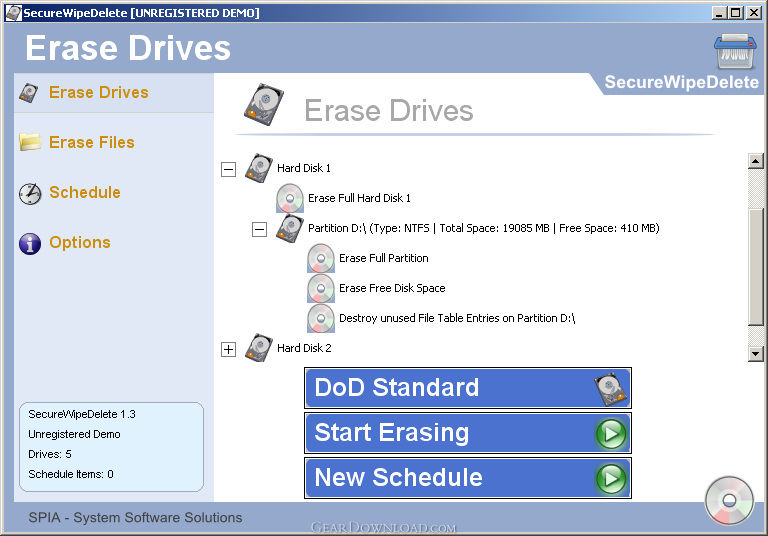Click the SecureWipeDelete 1.3 version text
Viewport: 768px width, 536px height.
pyautogui.click(x=82, y=414)
